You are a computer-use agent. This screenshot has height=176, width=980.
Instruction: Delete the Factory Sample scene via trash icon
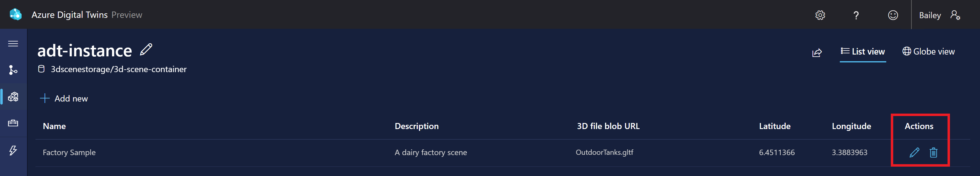coord(934,152)
